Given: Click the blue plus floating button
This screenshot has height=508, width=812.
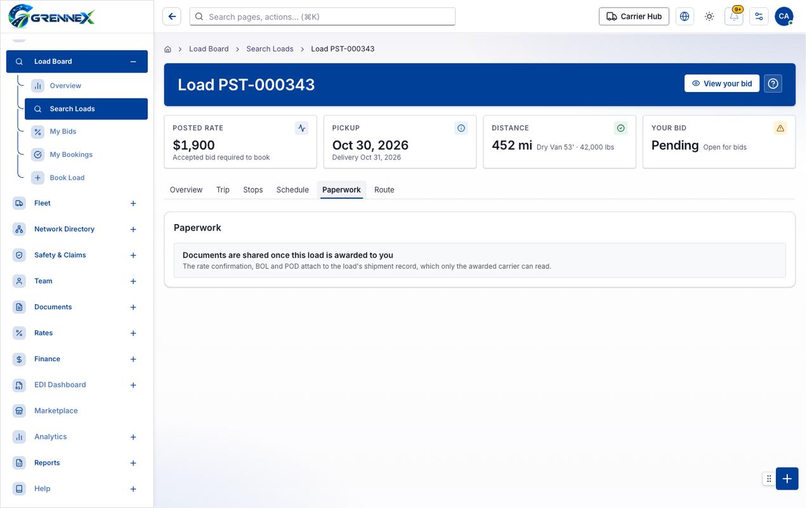Looking at the screenshot, I should 787,479.
